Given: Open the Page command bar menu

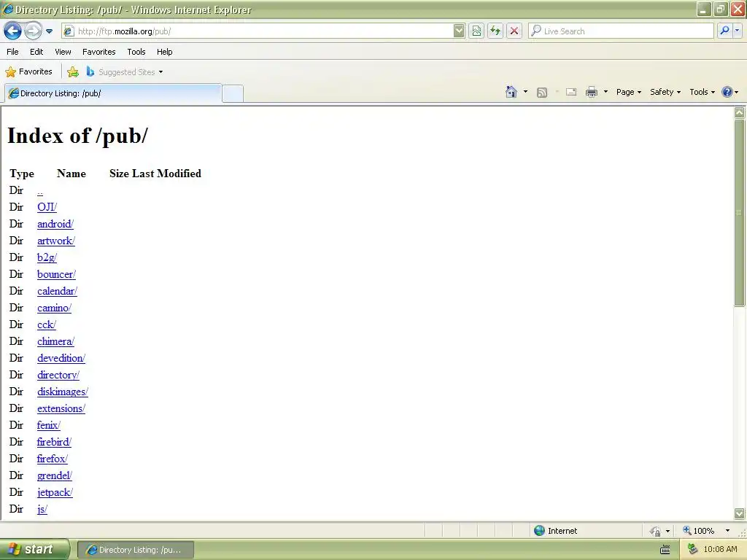Looking at the screenshot, I should pos(628,92).
